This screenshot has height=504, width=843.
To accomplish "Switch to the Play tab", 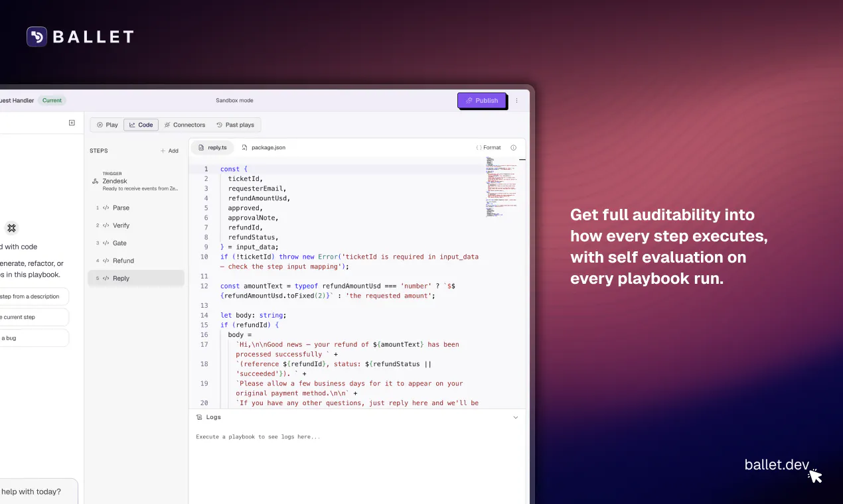I will point(108,125).
